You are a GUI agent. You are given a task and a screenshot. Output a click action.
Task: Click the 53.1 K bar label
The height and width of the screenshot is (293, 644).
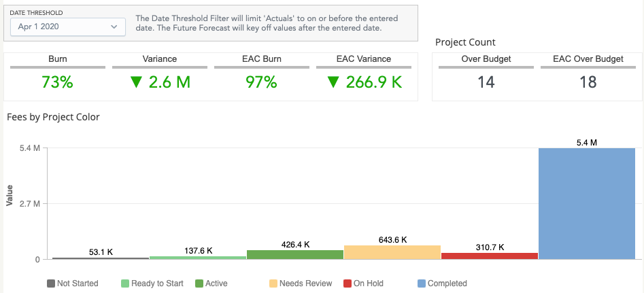pyautogui.click(x=101, y=252)
